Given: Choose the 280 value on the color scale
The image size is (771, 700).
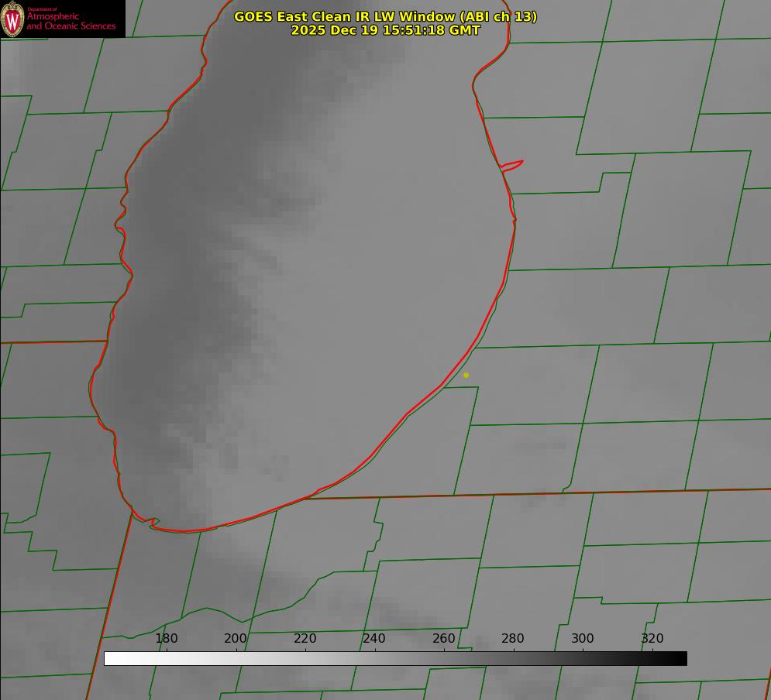Looking at the screenshot, I should (x=513, y=638).
